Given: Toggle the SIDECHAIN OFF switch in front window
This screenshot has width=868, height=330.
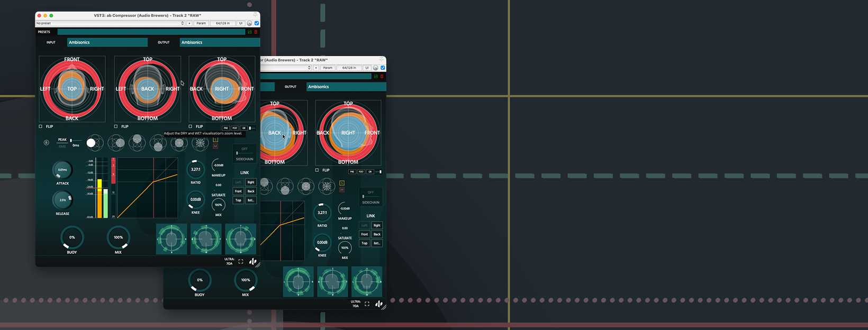Looking at the screenshot, I should pyautogui.click(x=245, y=153).
